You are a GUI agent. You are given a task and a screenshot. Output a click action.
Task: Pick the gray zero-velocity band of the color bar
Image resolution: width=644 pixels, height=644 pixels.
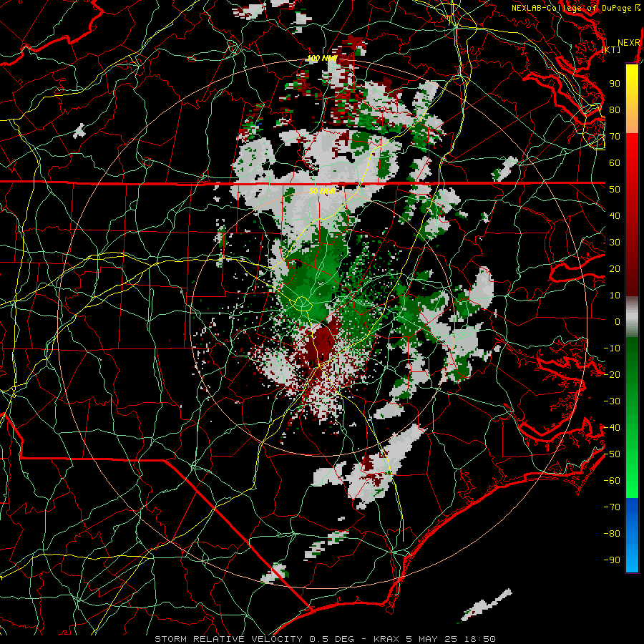(632, 317)
